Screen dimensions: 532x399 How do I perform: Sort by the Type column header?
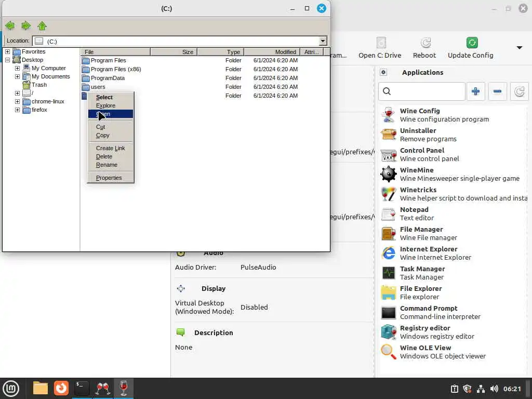click(x=220, y=52)
